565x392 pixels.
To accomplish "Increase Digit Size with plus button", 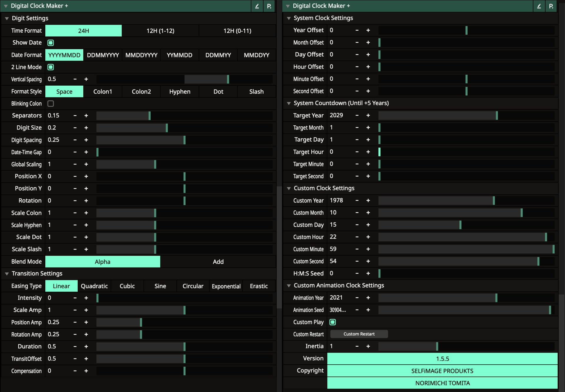I will [86, 128].
